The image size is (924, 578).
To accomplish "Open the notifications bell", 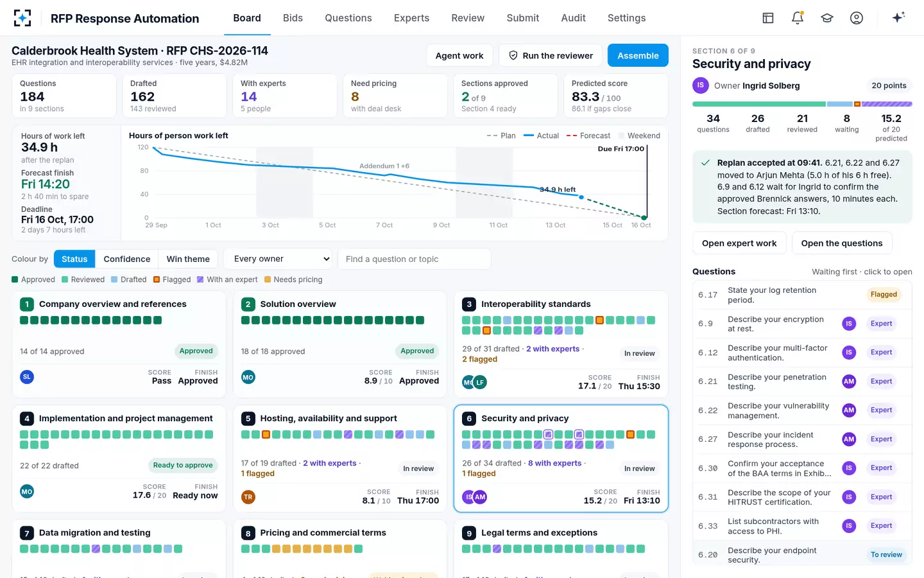I will [798, 18].
